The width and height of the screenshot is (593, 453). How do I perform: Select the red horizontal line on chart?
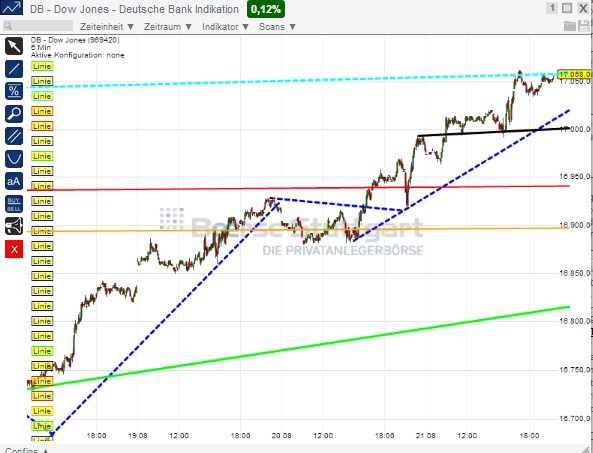click(299, 188)
